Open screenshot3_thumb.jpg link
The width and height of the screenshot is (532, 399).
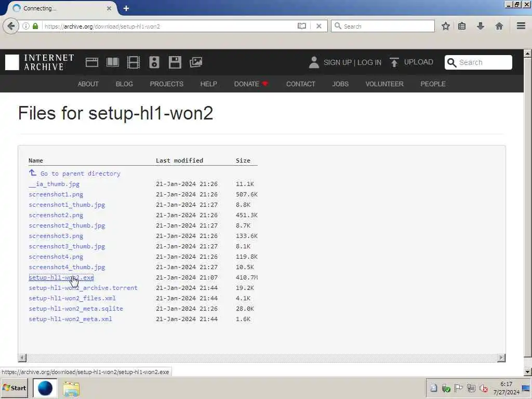click(x=67, y=246)
